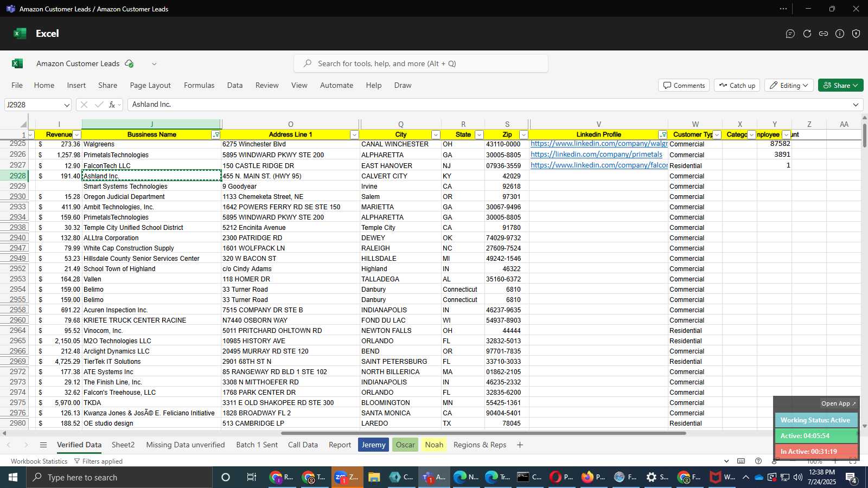Screen dimensions: 868x488
Task: Select row 2933 header
Action: tap(14, 207)
